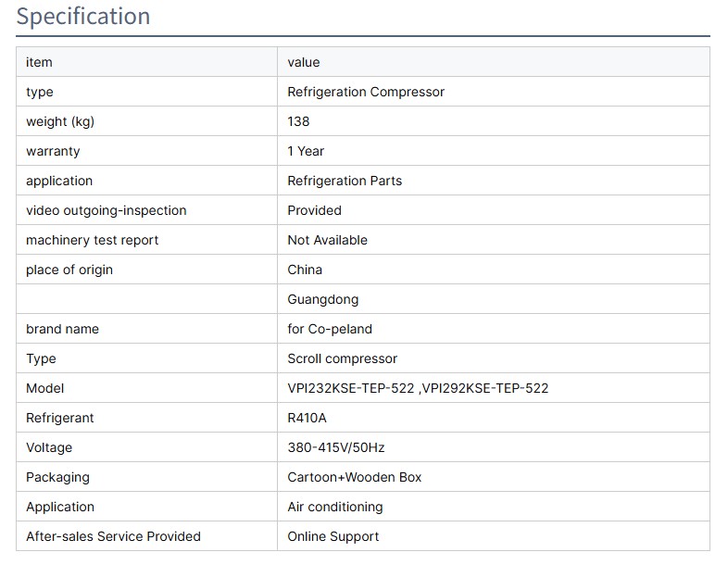Screen dimensions: 728x565
Task: Click the Online Support value
Action: pos(333,536)
